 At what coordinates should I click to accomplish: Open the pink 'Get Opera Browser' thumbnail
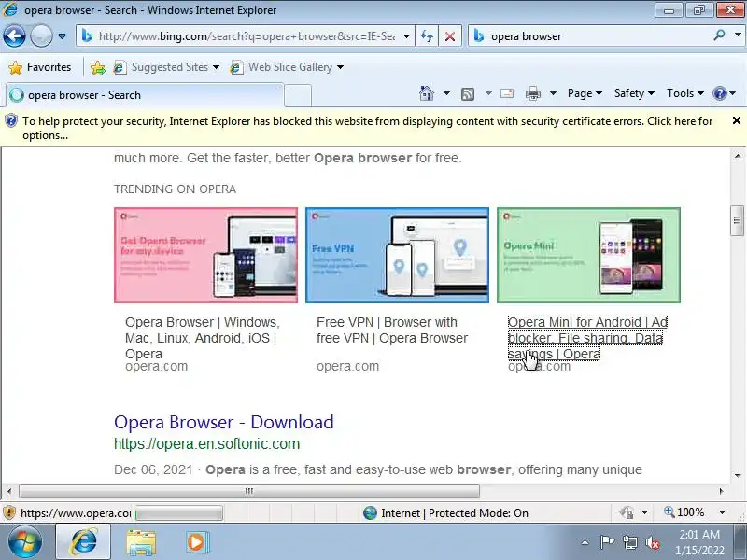[x=205, y=255]
